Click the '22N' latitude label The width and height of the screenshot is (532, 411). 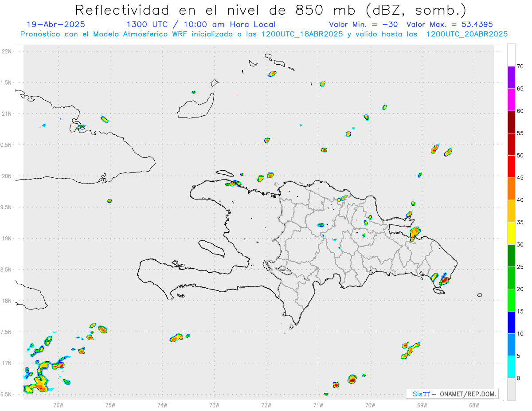(x=8, y=51)
